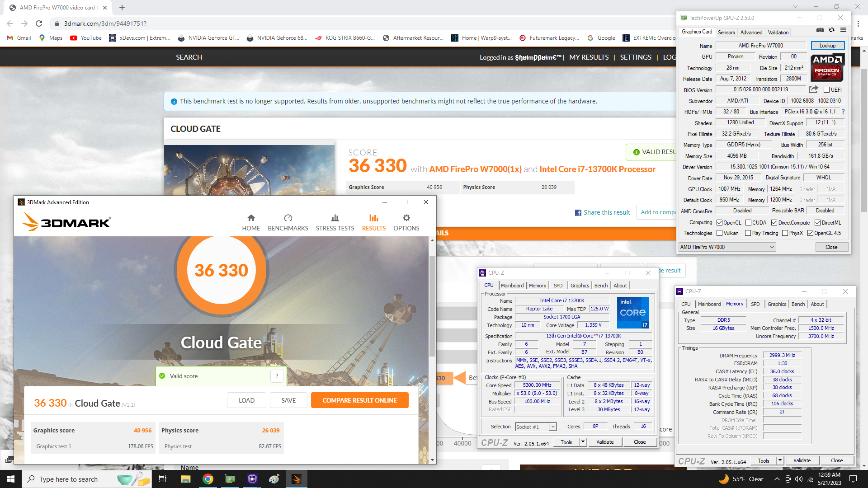The height and width of the screenshot is (488, 868).
Task: Click COMPARE RESULT ONLINE button
Action: click(359, 400)
